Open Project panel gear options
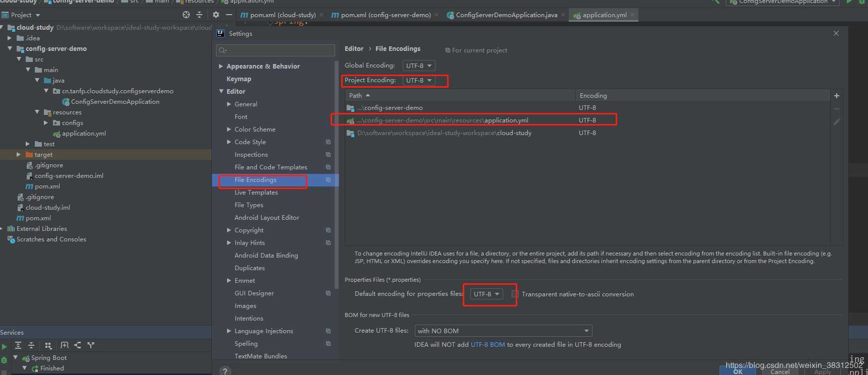868x375 pixels. [216, 15]
